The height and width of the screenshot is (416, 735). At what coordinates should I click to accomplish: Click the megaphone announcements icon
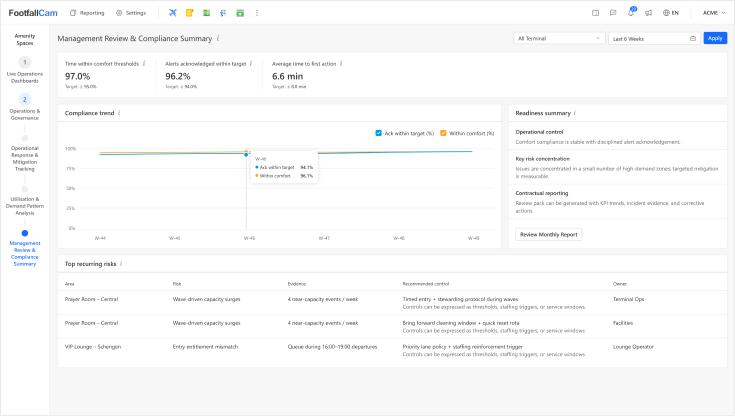tap(648, 13)
